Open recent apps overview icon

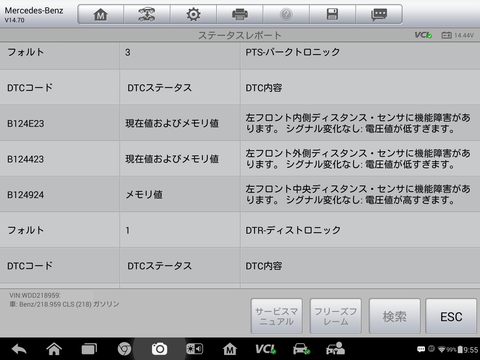point(89,349)
